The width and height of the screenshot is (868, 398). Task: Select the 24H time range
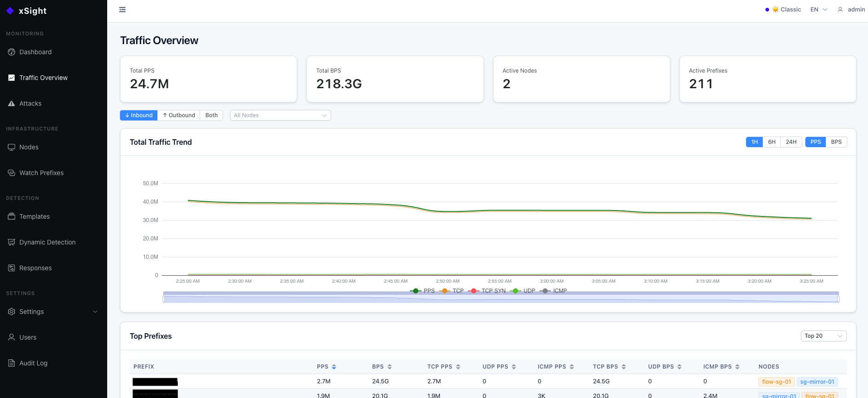[791, 142]
